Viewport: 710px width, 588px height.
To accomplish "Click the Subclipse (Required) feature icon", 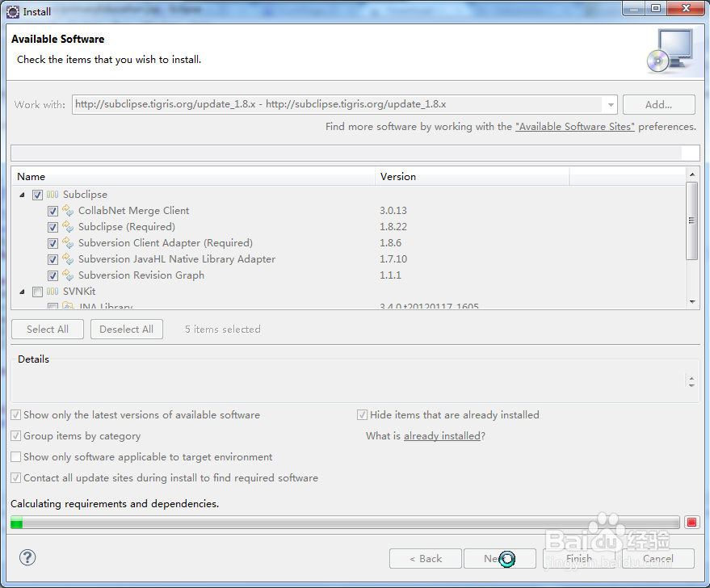I will pyautogui.click(x=68, y=227).
